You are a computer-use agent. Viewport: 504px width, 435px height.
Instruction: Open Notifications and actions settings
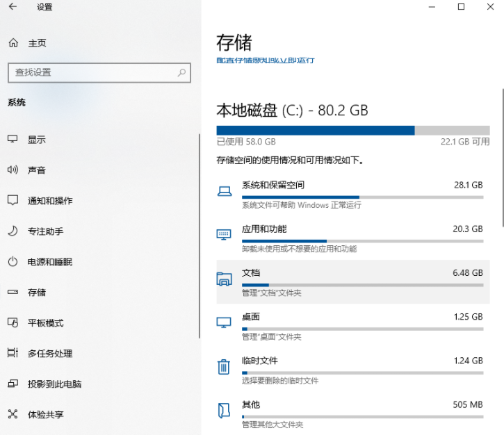pyautogui.click(x=49, y=201)
